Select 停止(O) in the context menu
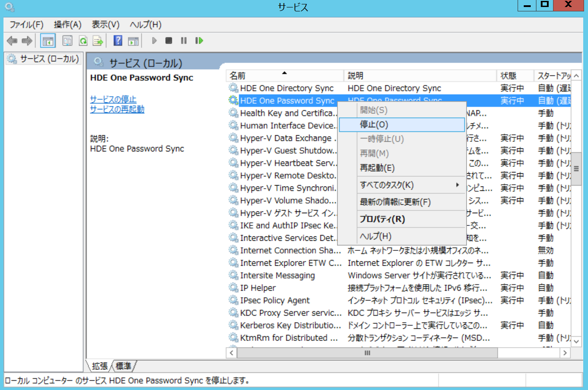The height and width of the screenshot is (390, 588). [x=374, y=125]
